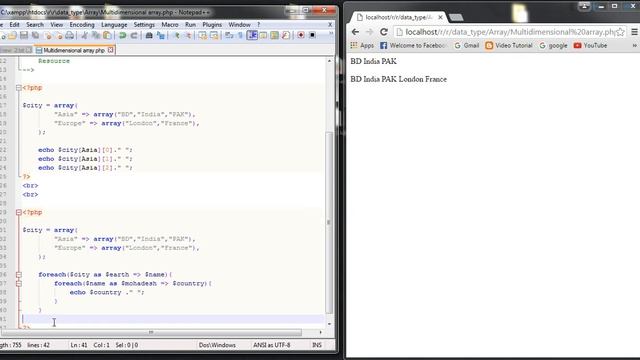The height and width of the screenshot is (360, 640).
Task: Open the Document Map toolbar icon
Action: pos(274,36)
